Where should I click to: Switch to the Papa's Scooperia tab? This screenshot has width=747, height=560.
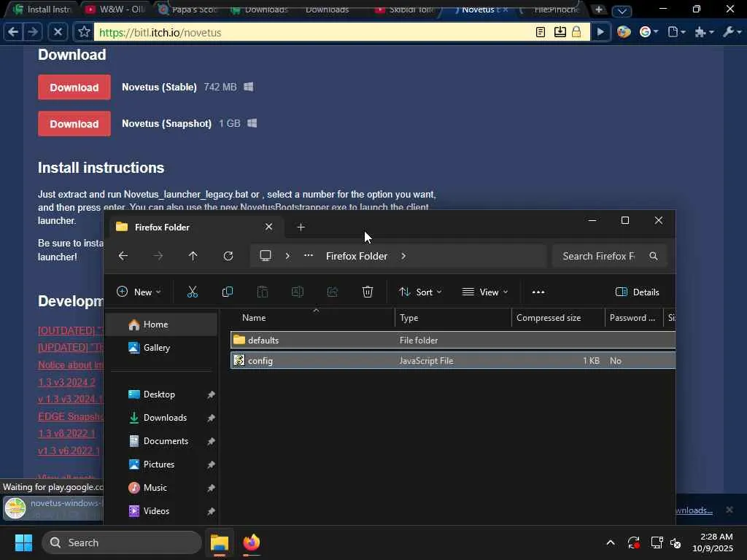(x=188, y=9)
